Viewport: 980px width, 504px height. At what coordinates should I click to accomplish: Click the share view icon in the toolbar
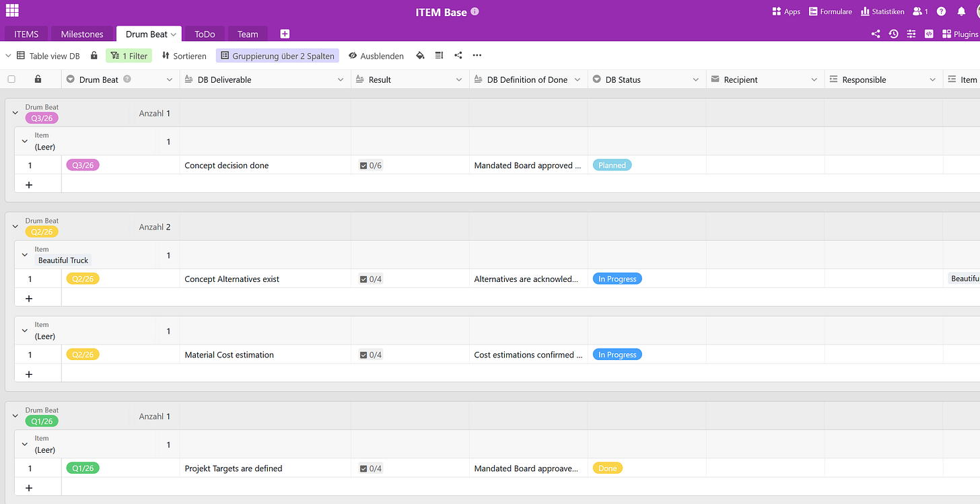coord(458,56)
